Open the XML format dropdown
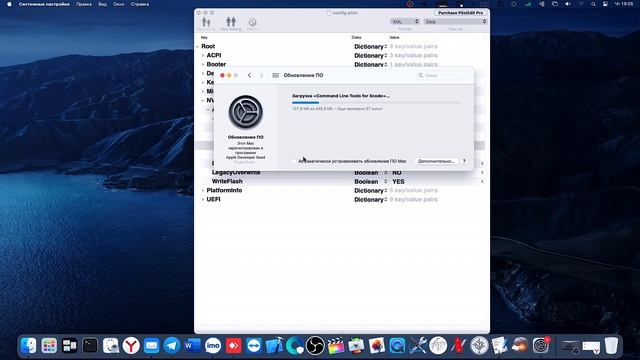Screen dimensions: 640x360 pos(404,22)
